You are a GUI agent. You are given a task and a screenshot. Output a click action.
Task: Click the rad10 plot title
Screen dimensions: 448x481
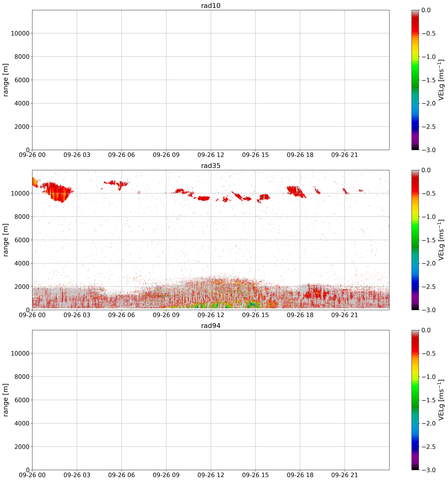point(211,6)
